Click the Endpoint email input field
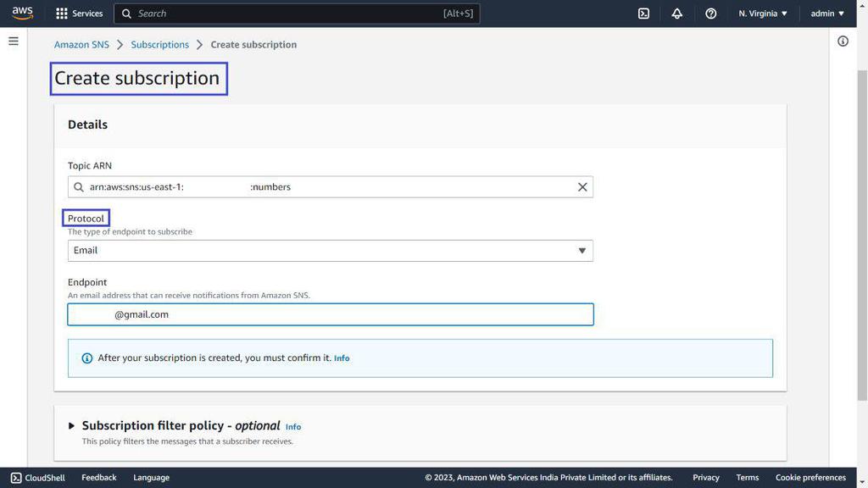This screenshot has width=868, height=488. [x=331, y=314]
